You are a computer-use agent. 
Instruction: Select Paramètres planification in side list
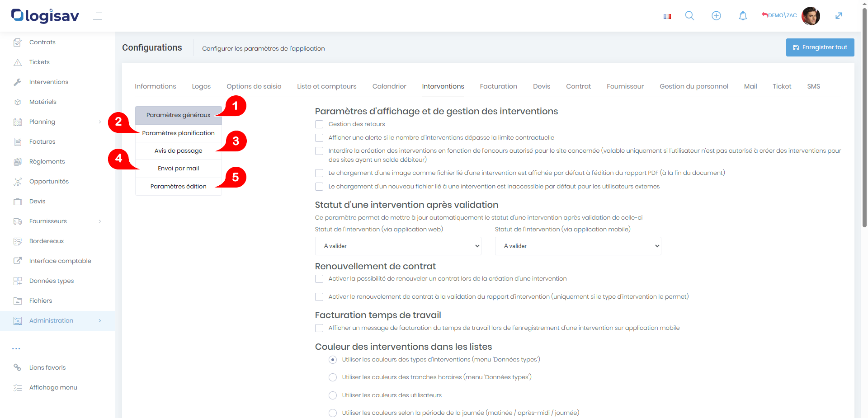click(178, 133)
